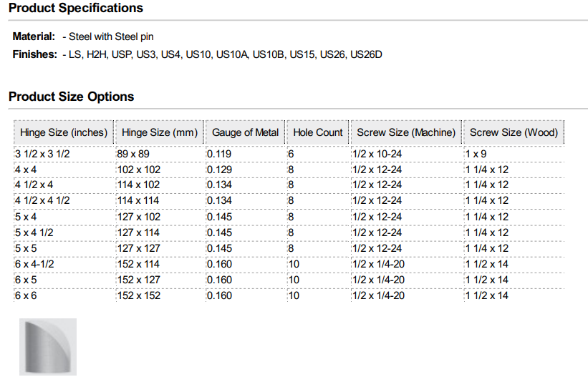Click the Product Size Options heading
This screenshot has width=588, height=377.
[x=71, y=97]
